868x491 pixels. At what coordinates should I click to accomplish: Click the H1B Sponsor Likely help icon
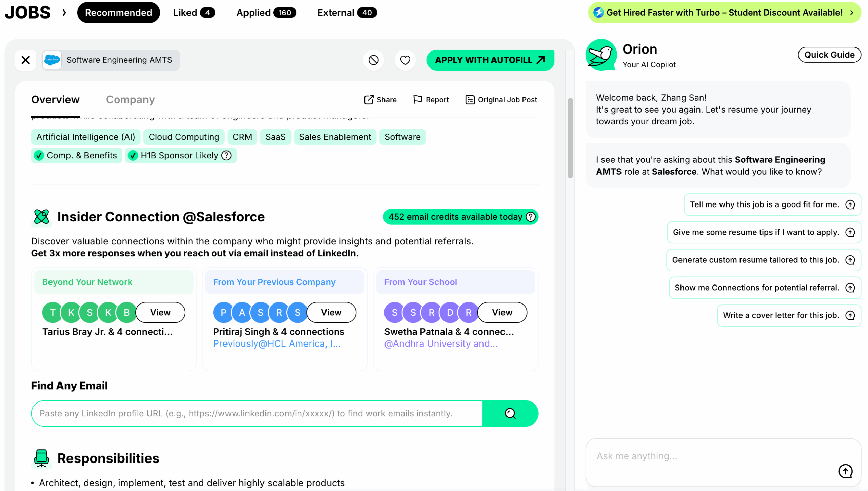point(226,155)
